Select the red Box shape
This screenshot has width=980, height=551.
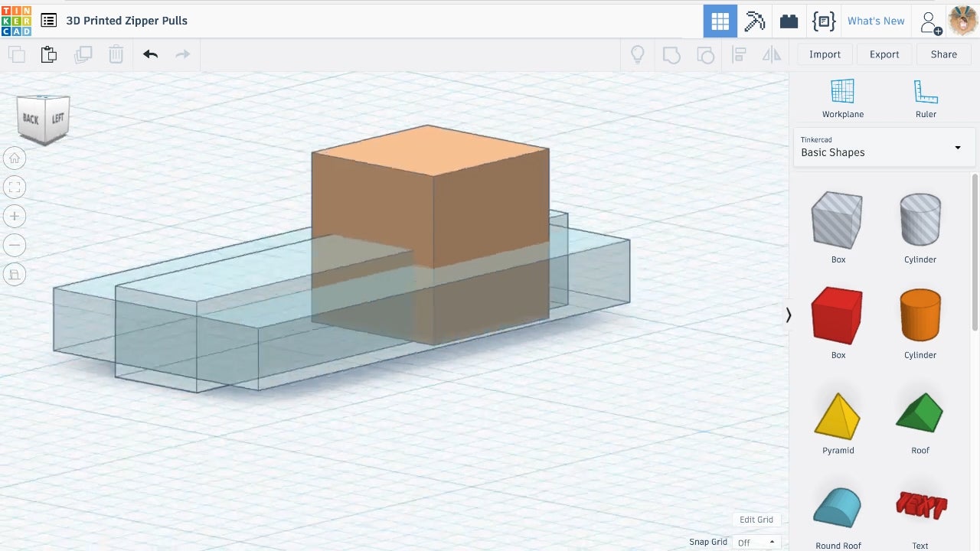(838, 322)
